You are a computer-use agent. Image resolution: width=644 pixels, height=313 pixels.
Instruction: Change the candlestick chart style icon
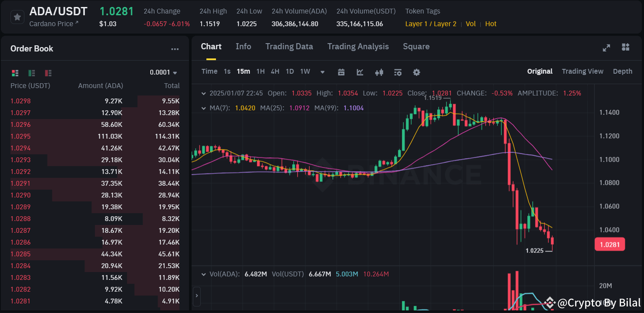tap(379, 72)
